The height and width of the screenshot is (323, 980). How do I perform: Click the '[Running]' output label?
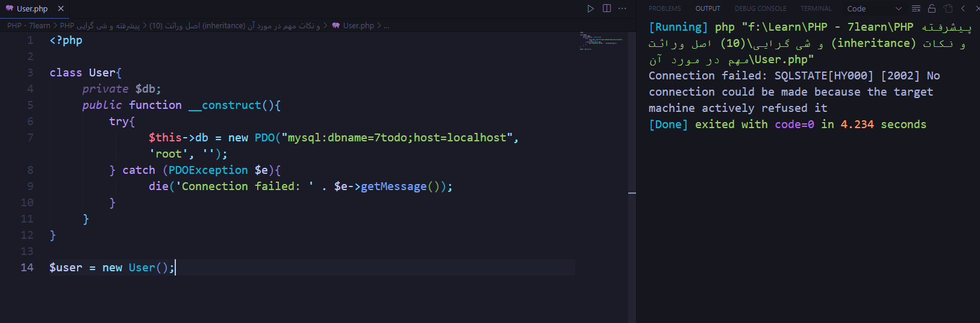(678, 27)
